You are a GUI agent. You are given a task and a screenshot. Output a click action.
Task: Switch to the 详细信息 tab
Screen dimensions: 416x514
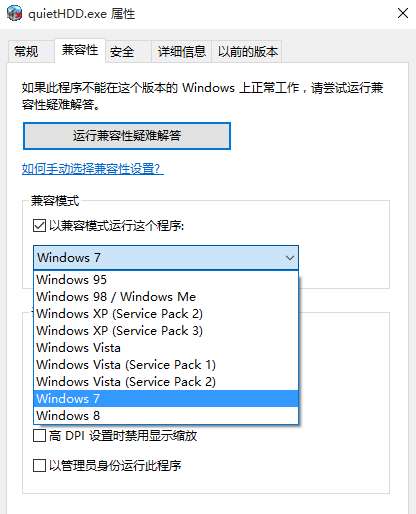(181, 51)
